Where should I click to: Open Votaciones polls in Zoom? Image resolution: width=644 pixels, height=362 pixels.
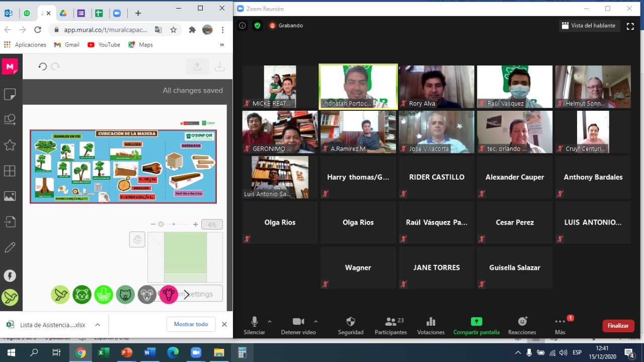click(x=431, y=326)
